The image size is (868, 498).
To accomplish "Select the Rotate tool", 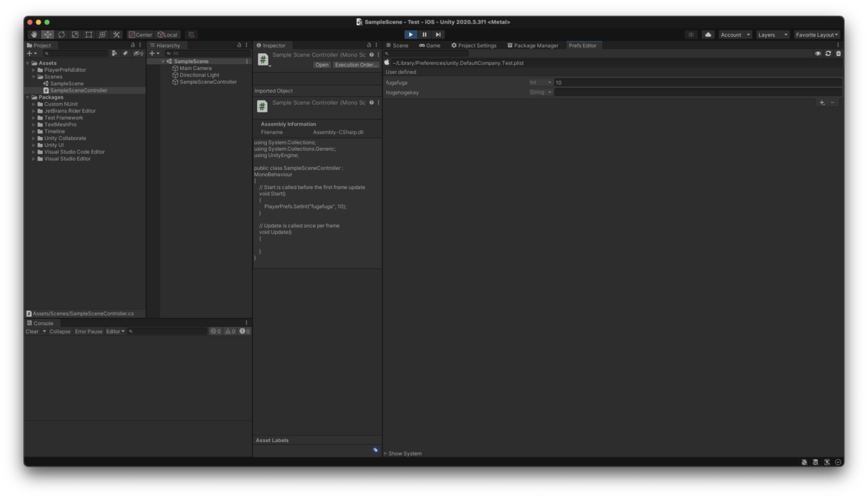I will pos(60,34).
